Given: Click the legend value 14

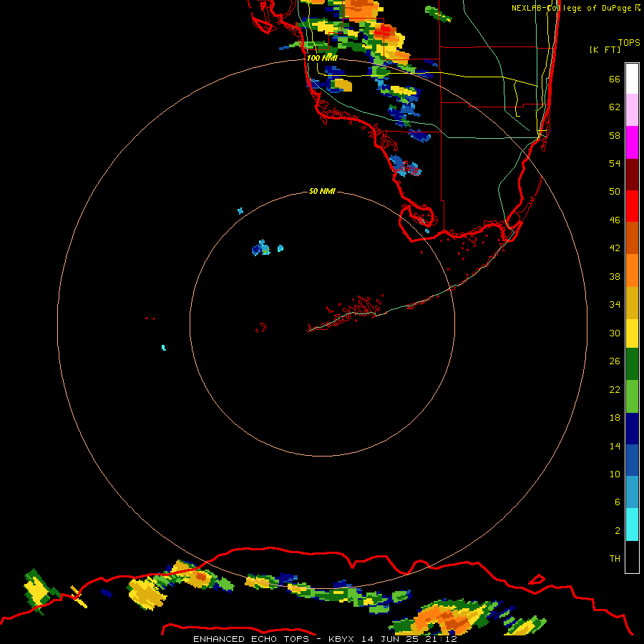Looking at the screenshot, I should pyautogui.click(x=615, y=446).
